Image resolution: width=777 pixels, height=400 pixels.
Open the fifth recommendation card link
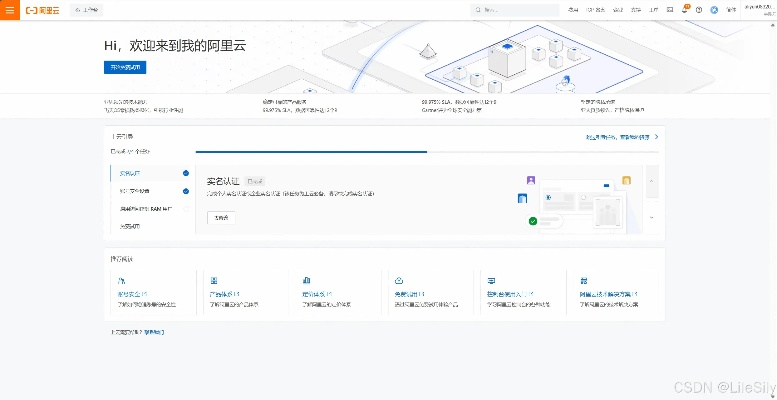pos(510,294)
